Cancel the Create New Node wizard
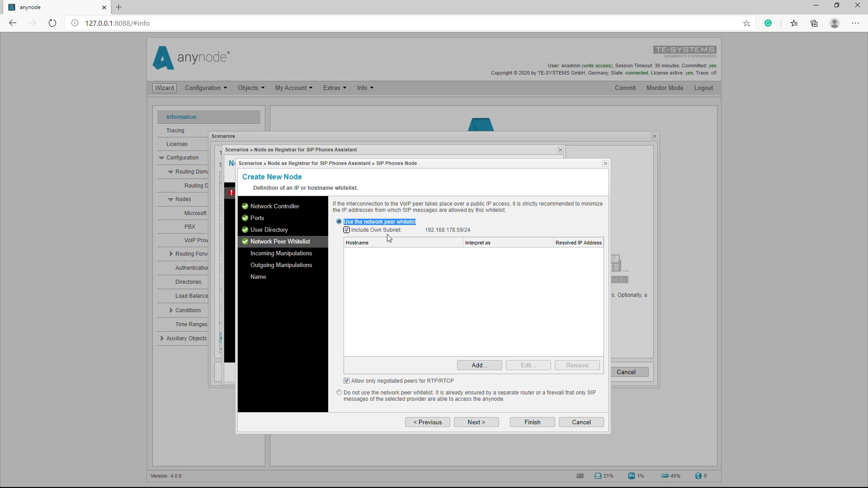Screen dimensions: 868x488 (x=581, y=422)
